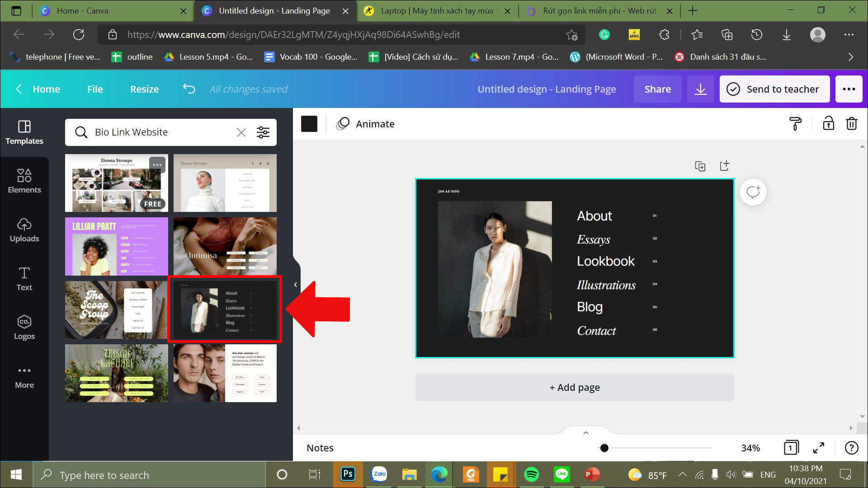Duplicate the page icon above canvas
The width and height of the screenshot is (868, 488).
(x=700, y=166)
